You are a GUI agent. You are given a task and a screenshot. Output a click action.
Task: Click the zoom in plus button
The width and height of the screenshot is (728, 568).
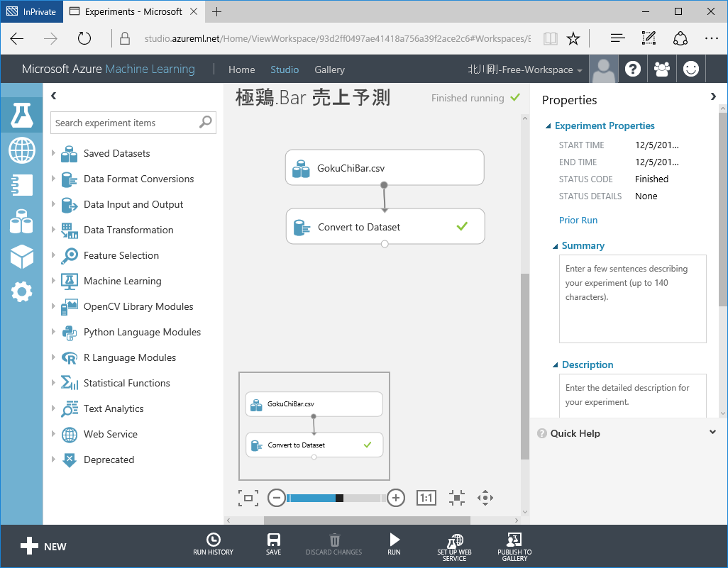point(395,498)
